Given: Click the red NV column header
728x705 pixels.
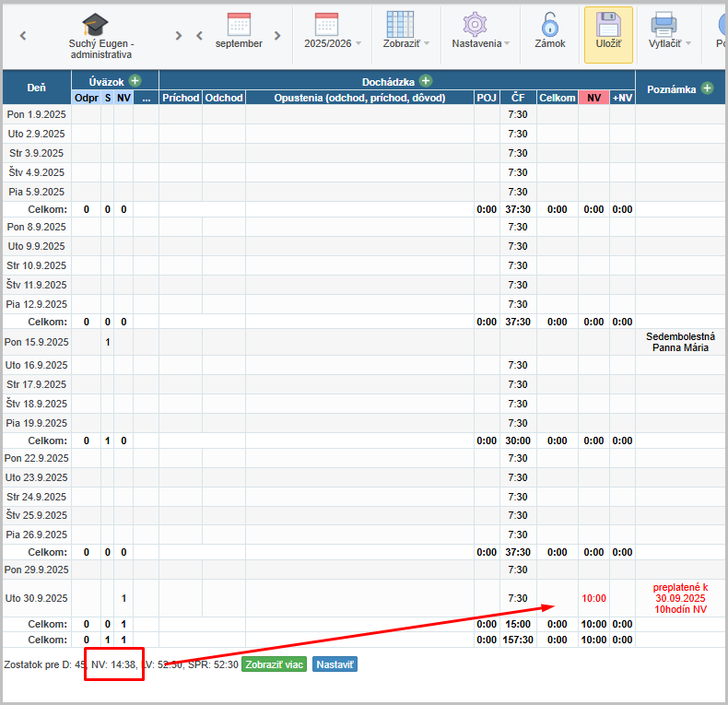Looking at the screenshot, I should 593,98.
